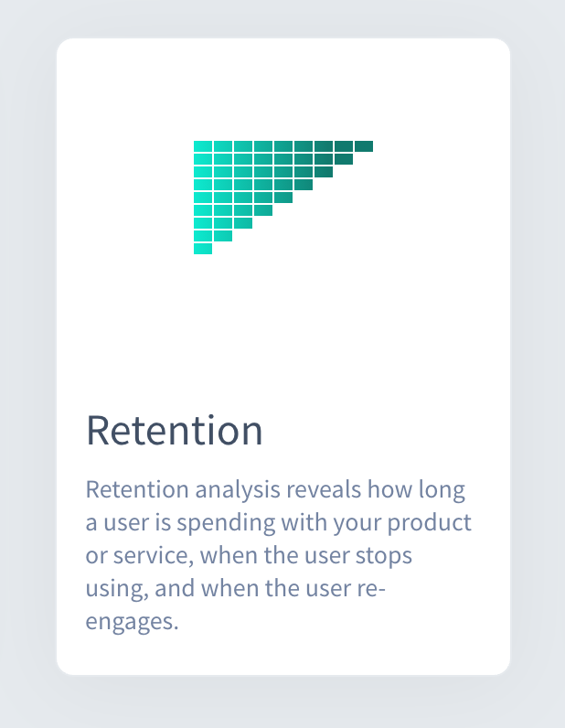Click the brightest top-left cell of retention icon

tap(203, 146)
